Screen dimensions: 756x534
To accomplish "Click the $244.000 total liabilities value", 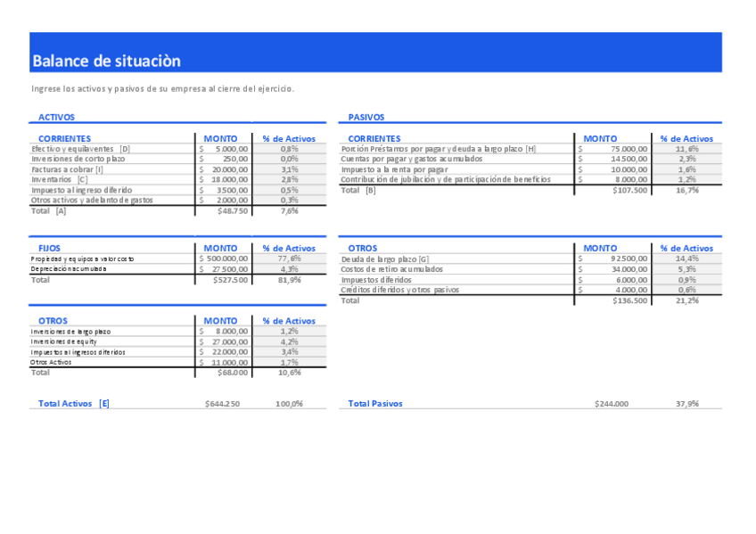I will point(612,404).
